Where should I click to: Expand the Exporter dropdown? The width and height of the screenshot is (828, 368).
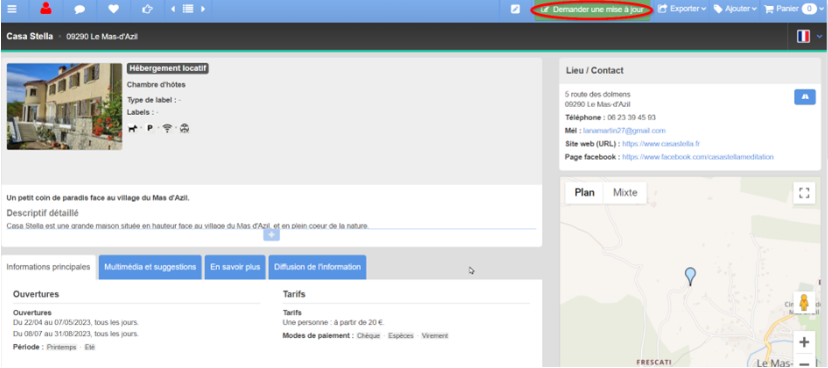(682, 9)
